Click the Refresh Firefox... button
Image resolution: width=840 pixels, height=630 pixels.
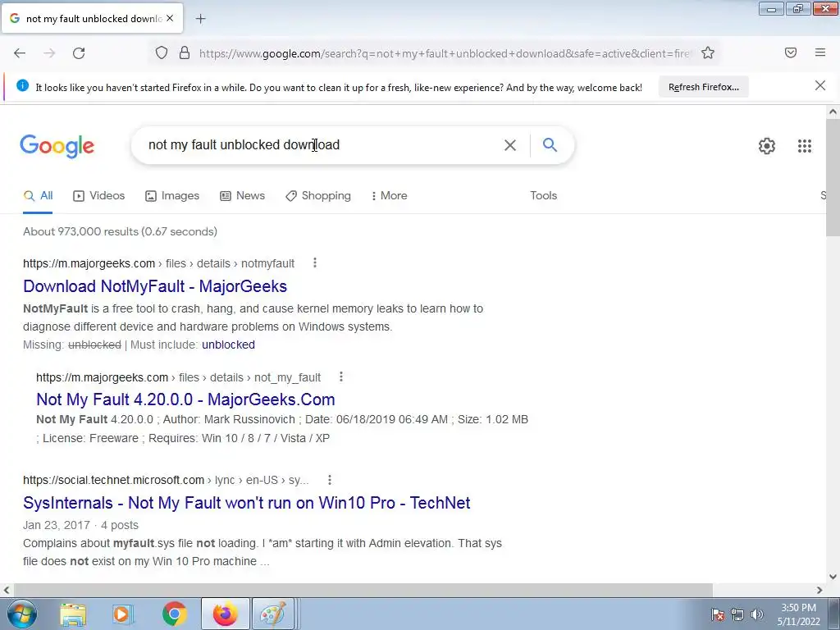(703, 87)
